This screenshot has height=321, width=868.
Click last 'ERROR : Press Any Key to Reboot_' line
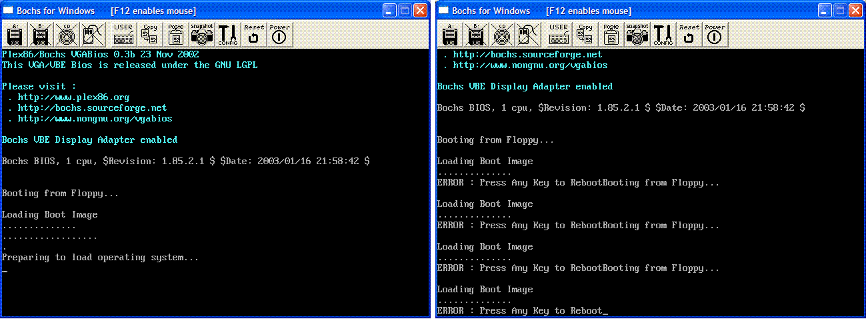click(523, 311)
